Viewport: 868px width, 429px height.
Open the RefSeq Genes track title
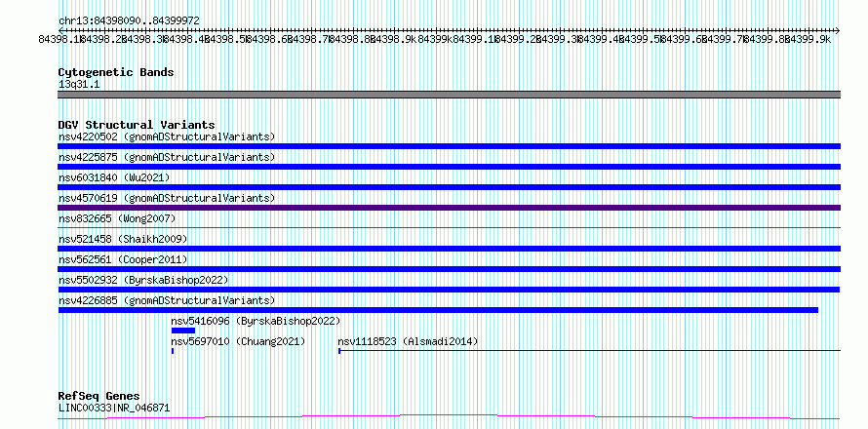tap(99, 397)
